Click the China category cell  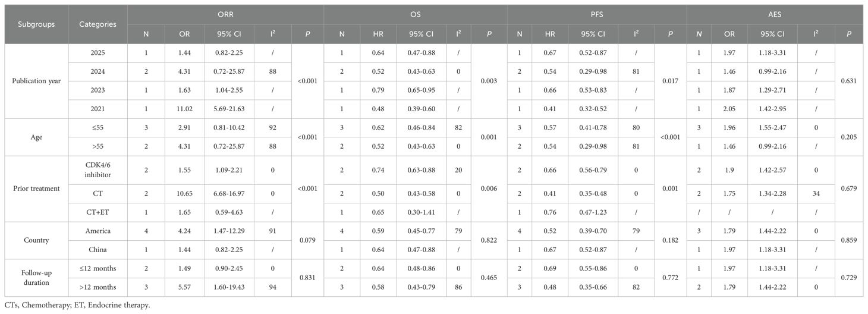pyautogui.click(x=98, y=249)
